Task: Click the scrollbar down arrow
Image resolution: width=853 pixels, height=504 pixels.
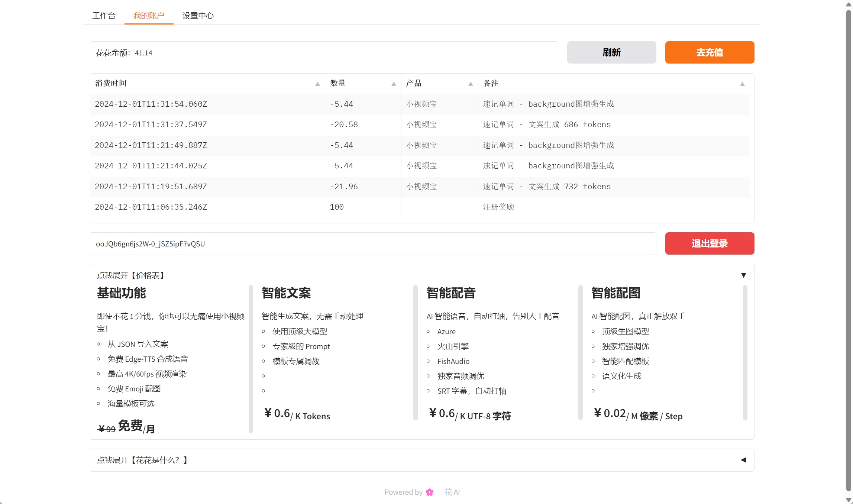Action: point(849,500)
